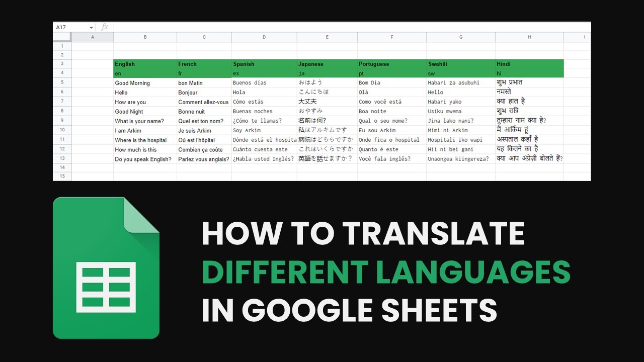Click the "Hindi" header cell
The image size is (644, 362).
click(x=529, y=64)
